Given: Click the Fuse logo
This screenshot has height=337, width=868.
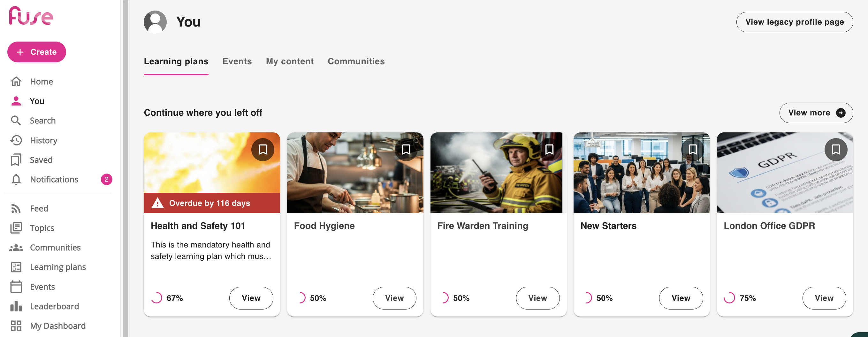Looking at the screenshot, I should [x=31, y=16].
